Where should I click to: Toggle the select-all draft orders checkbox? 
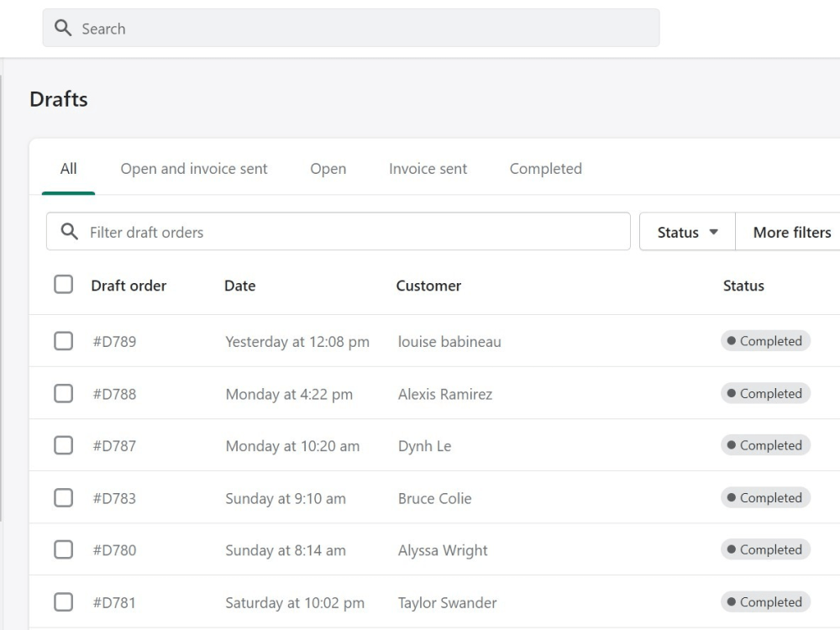(63, 285)
